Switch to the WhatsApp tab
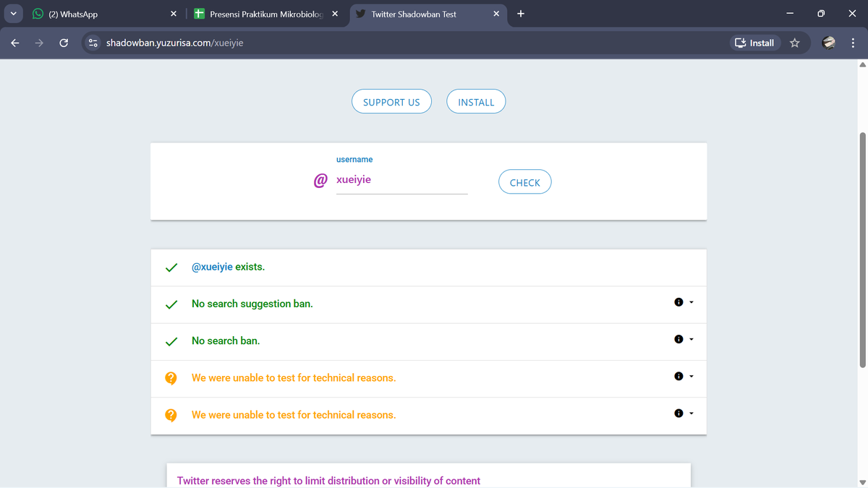The height and width of the screenshot is (488, 868). pyautogui.click(x=103, y=14)
